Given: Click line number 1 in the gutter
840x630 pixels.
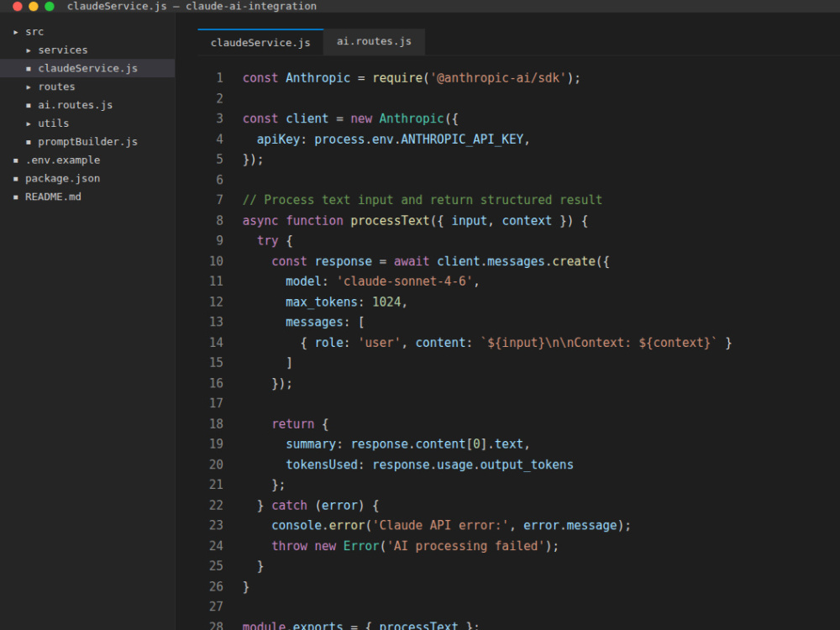Looking at the screenshot, I should coord(219,78).
